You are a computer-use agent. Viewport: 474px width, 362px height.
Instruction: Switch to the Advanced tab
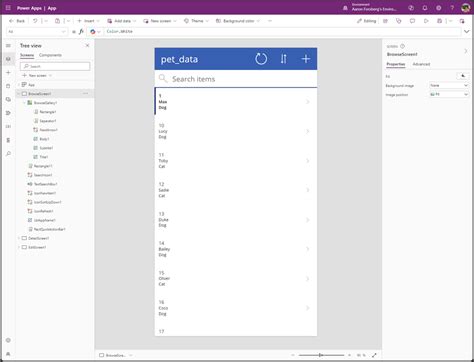point(421,64)
